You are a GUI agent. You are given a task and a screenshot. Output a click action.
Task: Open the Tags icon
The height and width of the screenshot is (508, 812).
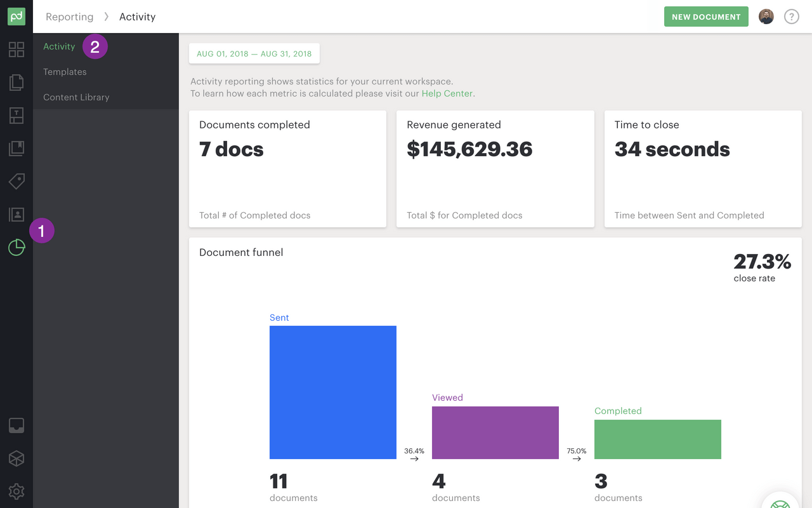pyautogui.click(x=16, y=182)
